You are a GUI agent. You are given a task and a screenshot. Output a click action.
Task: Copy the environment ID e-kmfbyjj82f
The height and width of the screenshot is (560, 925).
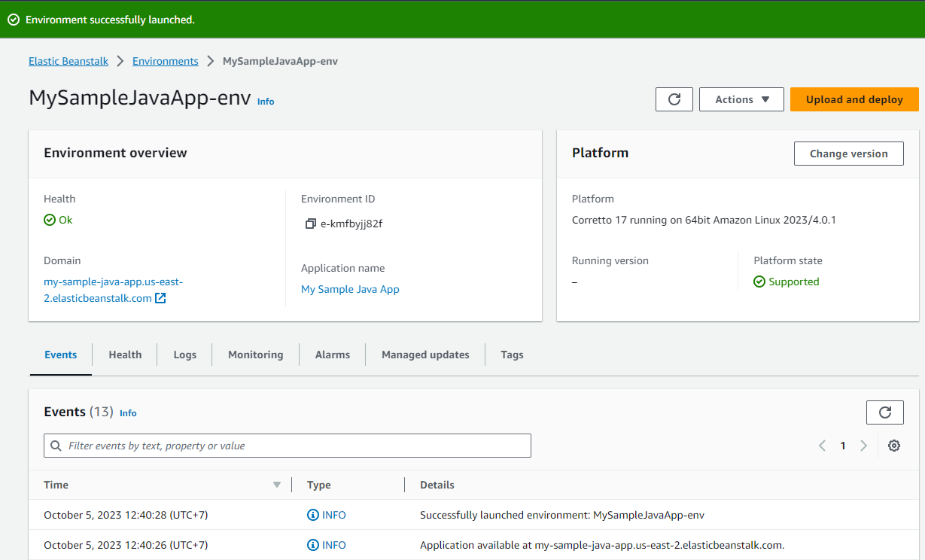click(x=310, y=224)
